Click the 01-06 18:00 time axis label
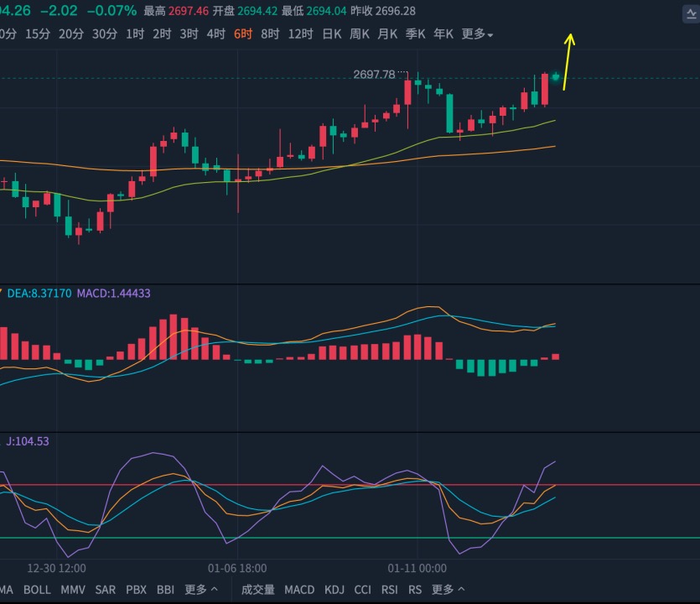 (237, 568)
